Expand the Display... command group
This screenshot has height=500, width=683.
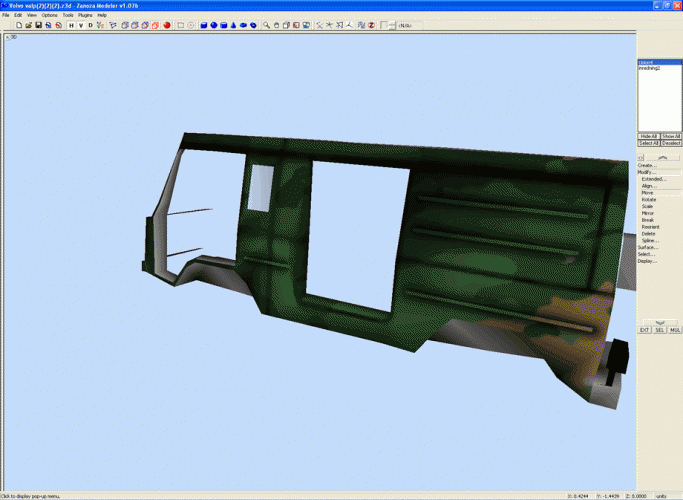(x=648, y=261)
